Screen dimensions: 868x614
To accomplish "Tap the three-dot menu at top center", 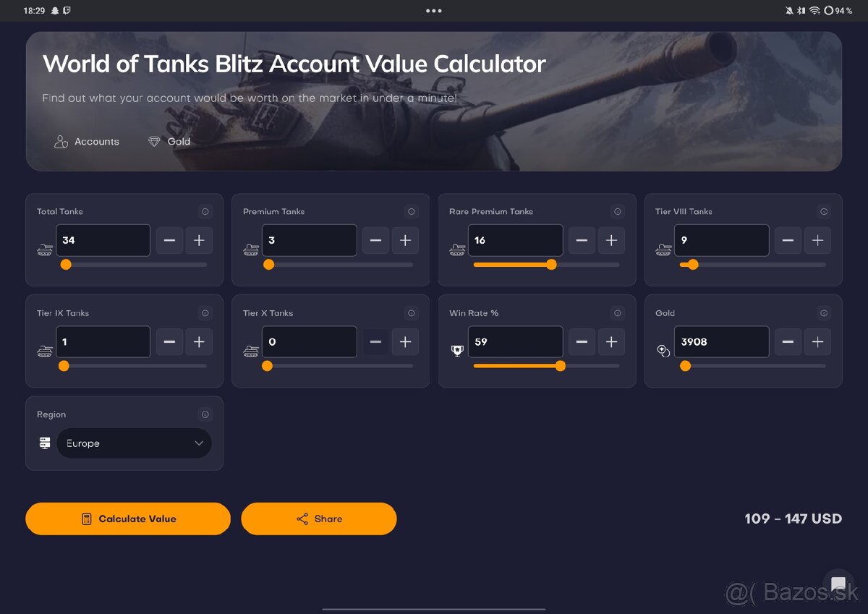I will click(433, 11).
